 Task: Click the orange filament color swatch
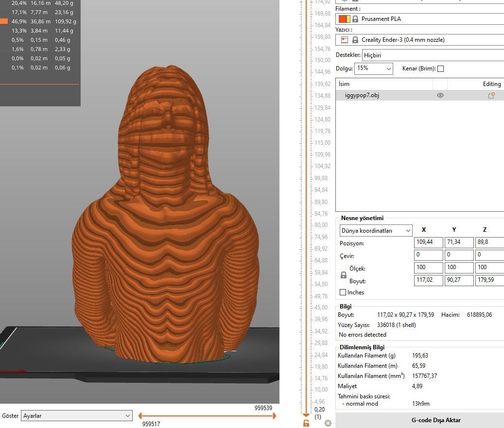(344, 19)
